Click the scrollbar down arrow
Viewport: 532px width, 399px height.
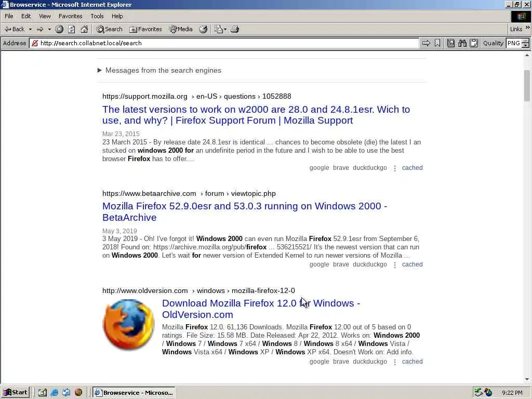(527, 379)
